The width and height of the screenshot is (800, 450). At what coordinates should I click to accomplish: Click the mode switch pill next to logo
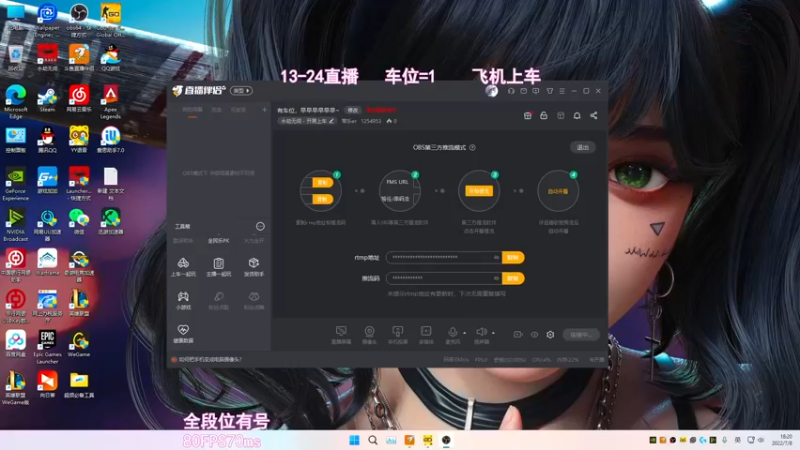click(241, 91)
